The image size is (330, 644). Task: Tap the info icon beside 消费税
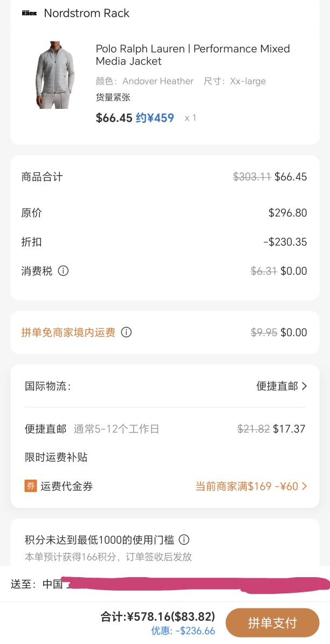click(x=63, y=271)
